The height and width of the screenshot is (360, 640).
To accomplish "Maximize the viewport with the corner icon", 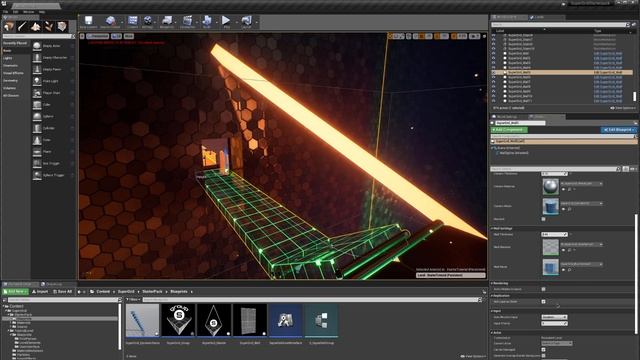I will click(x=484, y=36).
